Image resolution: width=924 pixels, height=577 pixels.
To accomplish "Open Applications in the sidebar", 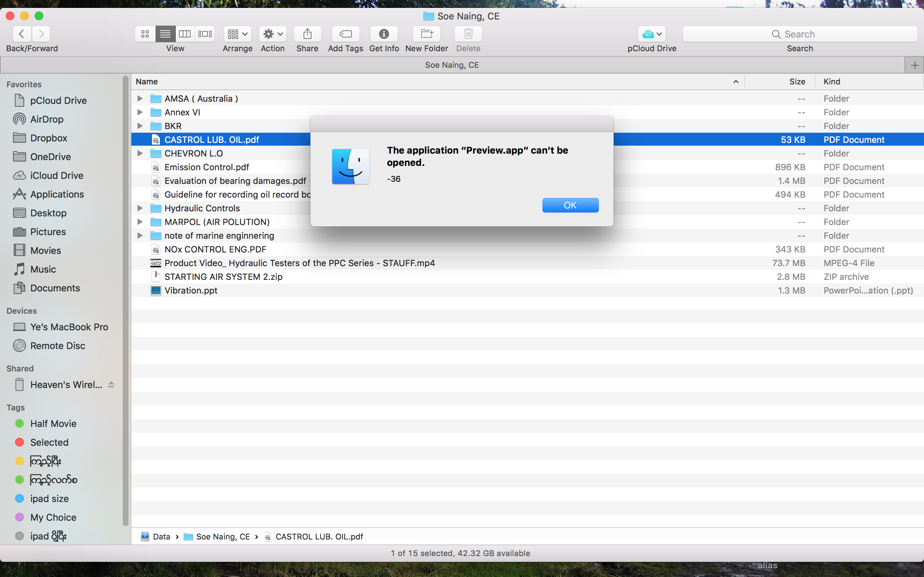I will click(57, 194).
